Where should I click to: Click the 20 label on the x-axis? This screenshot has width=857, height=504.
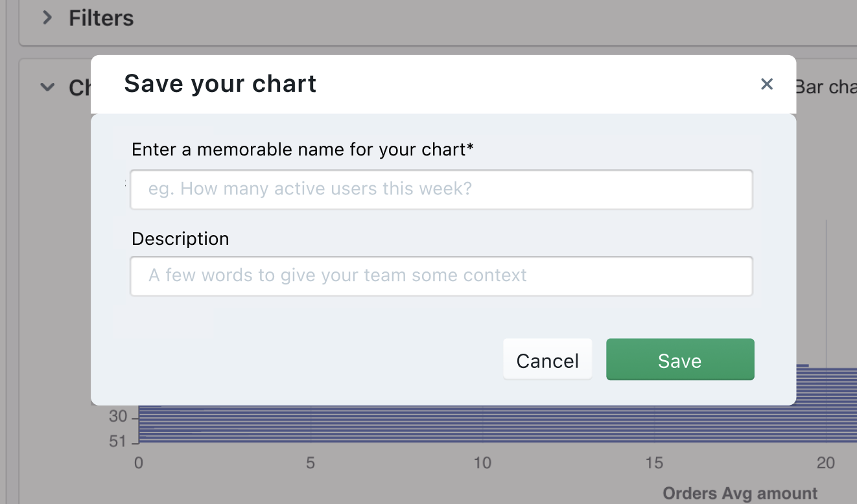pyautogui.click(x=826, y=463)
